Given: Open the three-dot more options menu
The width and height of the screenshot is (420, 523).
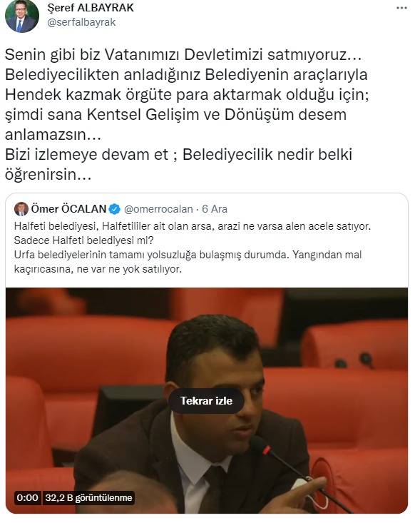Looking at the screenshot, I should 401,9.
